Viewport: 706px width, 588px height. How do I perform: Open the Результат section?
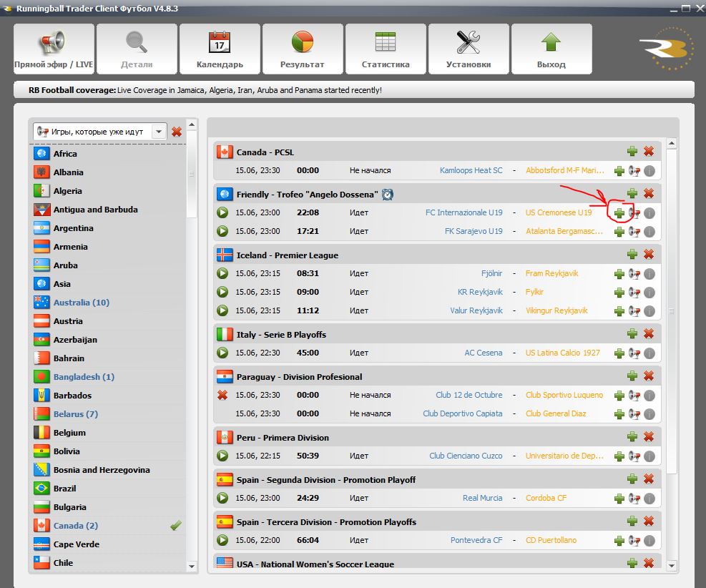point(303,49)
